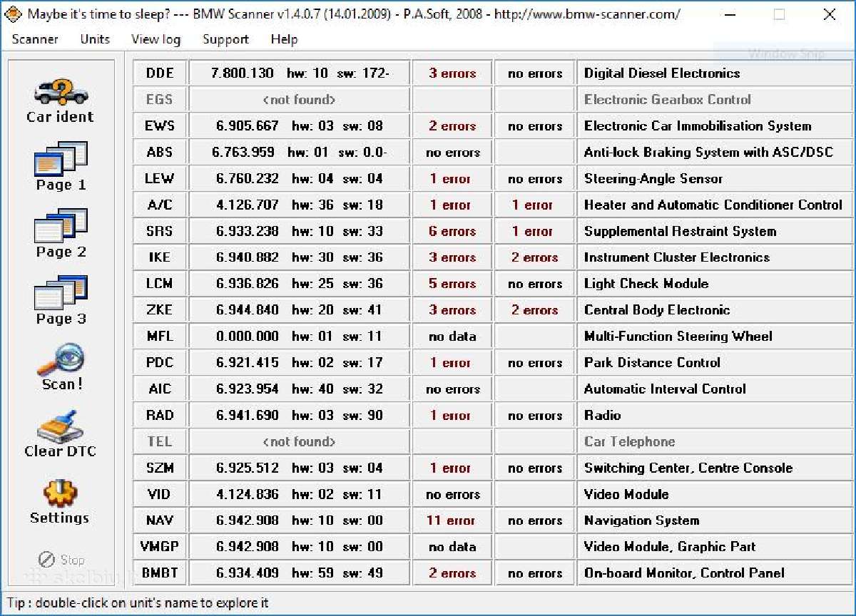Open Page 2 of units
This screenshot has height=616, width=856.
pyautogui.click(x=61, y=234)
